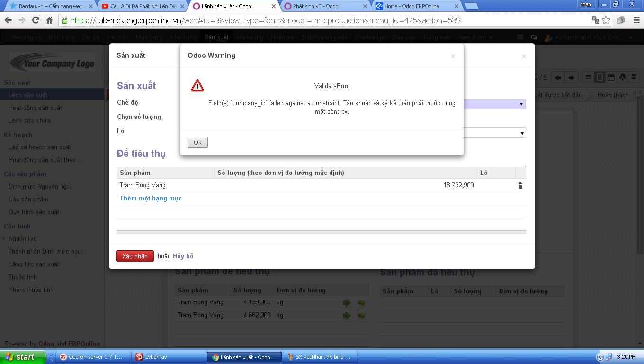
Task: Open the mail envelope icon in top bar
Action: click(520, 37)
